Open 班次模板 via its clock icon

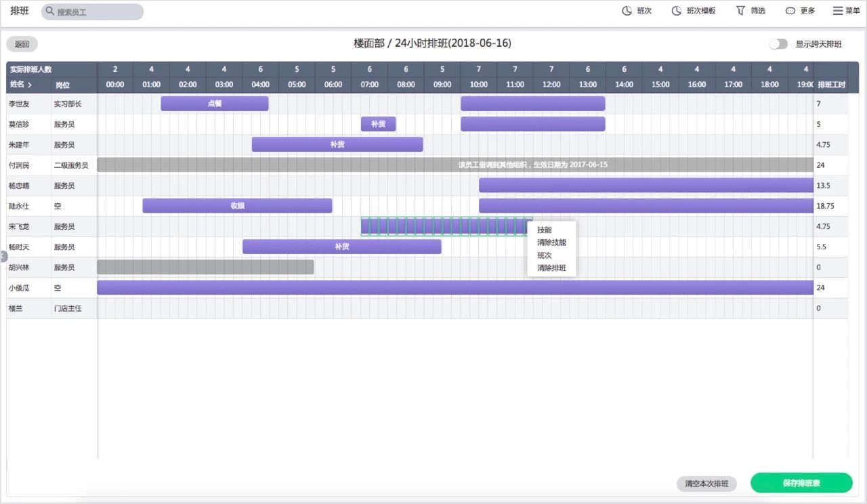coord(676,10)
